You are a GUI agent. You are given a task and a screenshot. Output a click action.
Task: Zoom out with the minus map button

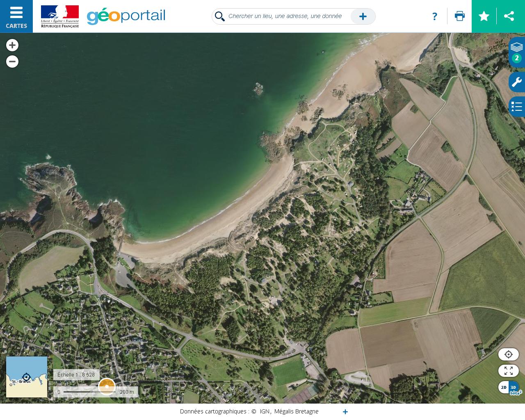[x=12, y=62]
